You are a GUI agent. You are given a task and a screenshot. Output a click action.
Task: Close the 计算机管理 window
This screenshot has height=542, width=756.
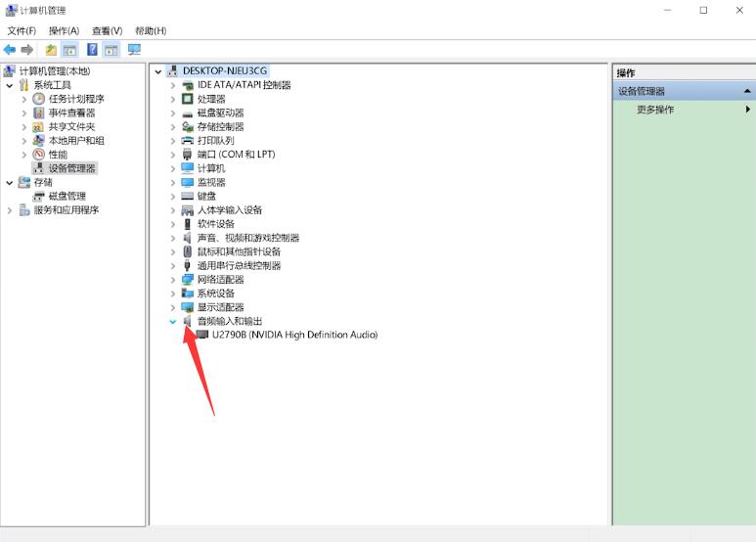(739, 10)
